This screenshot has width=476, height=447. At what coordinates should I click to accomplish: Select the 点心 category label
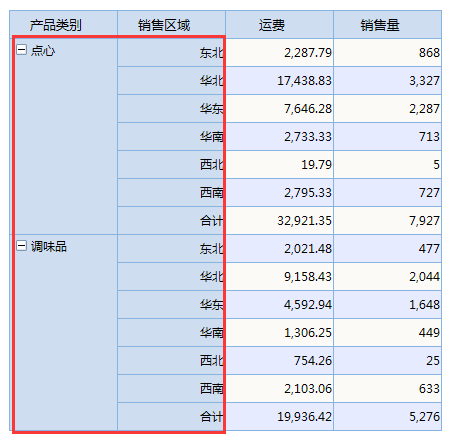(43, 51)
